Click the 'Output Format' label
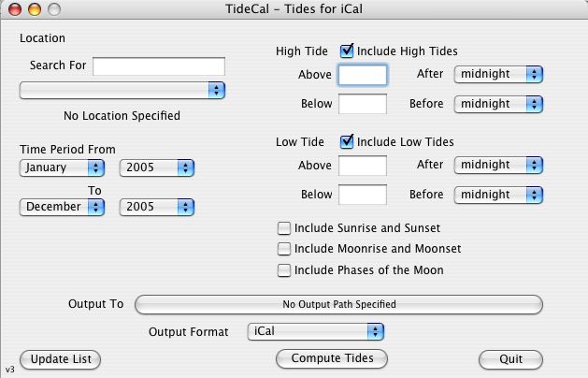Image resolution: width=588 pixels, height=378 pixels. pos(189,332)
